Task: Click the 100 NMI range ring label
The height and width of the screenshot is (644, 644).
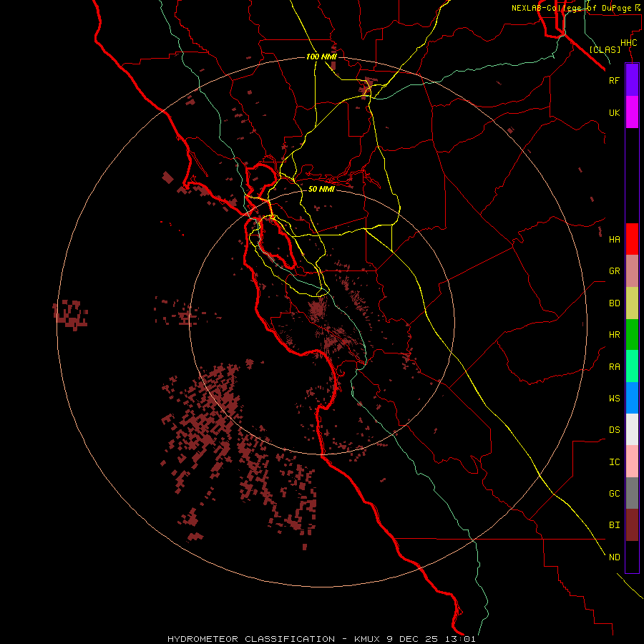Action: 321,57
